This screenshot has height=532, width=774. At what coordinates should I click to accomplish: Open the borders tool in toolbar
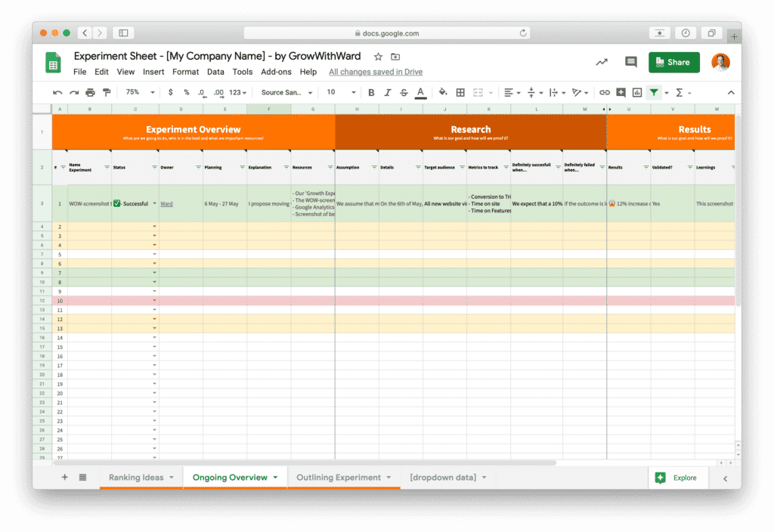[460, 92]
